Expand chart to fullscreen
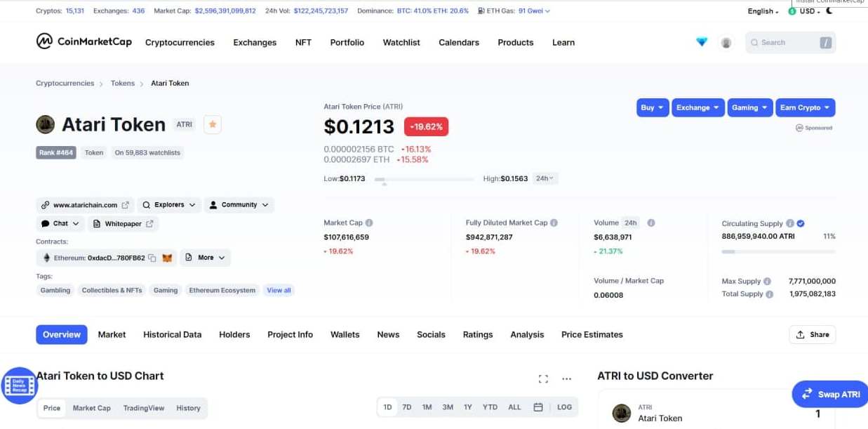This screenshot has width=868, height=429. pos(543,379)
